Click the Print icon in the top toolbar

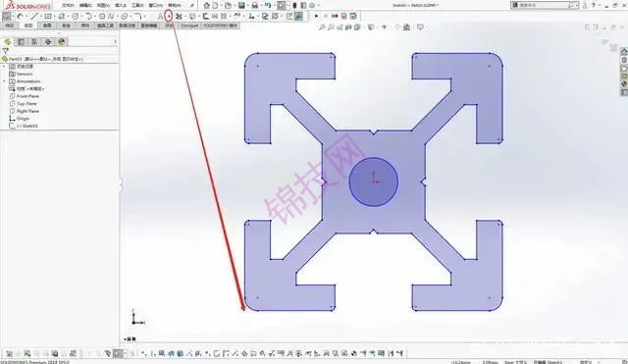coord(254,5)
